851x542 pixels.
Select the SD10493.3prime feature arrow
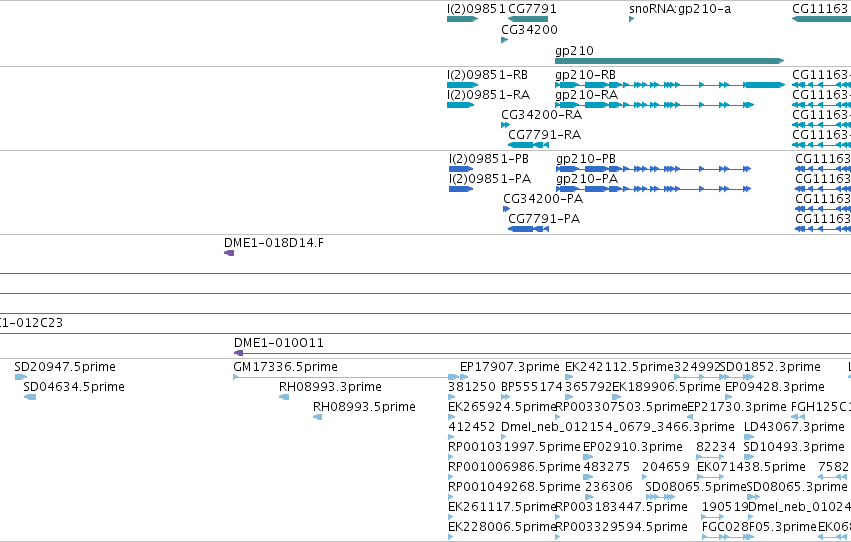(x=749, y=457)
